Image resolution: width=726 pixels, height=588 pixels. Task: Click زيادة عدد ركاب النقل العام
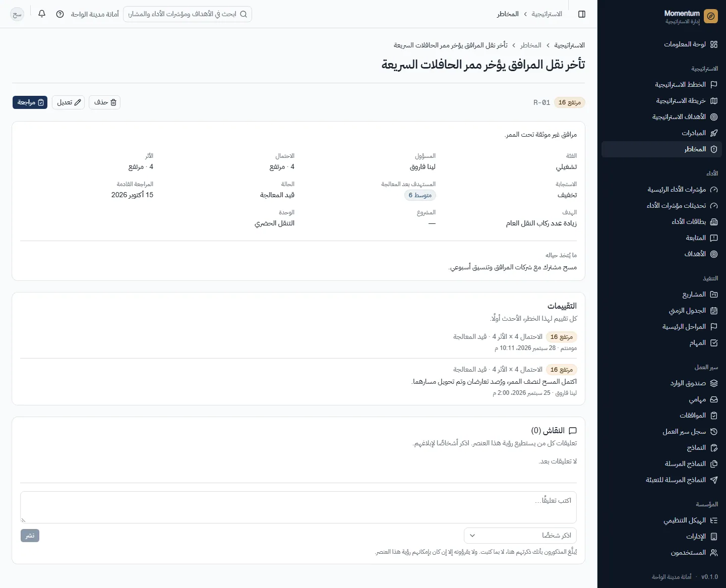[x=541, y=223]
